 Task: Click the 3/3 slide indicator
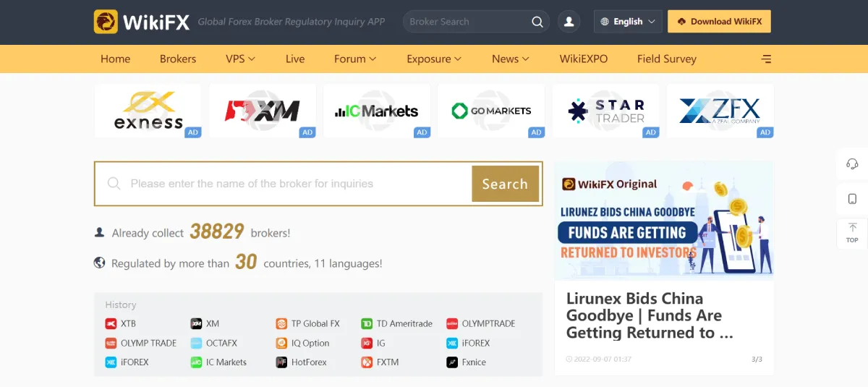[757, 359]
